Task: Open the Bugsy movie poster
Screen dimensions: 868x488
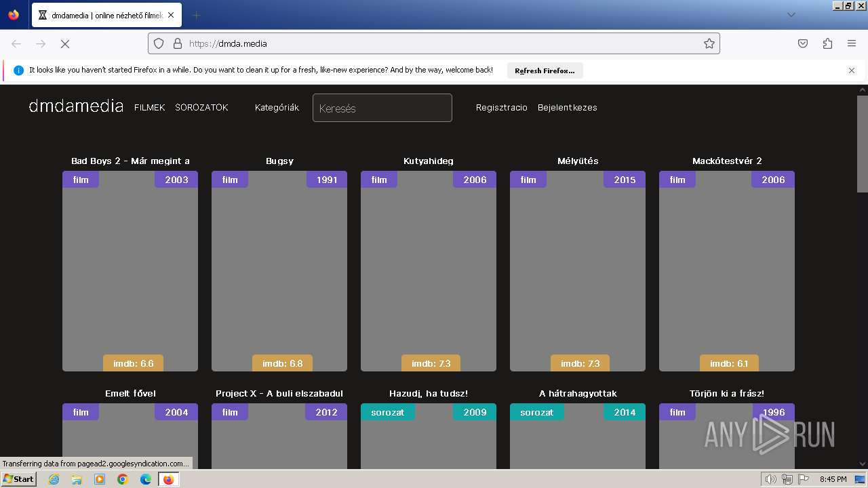Action: click(x=279, y=271)
